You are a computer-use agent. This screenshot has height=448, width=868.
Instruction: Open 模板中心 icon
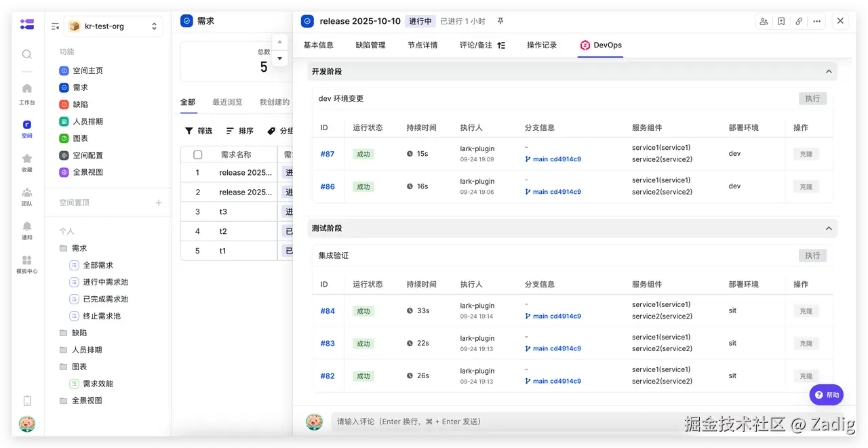26,264
